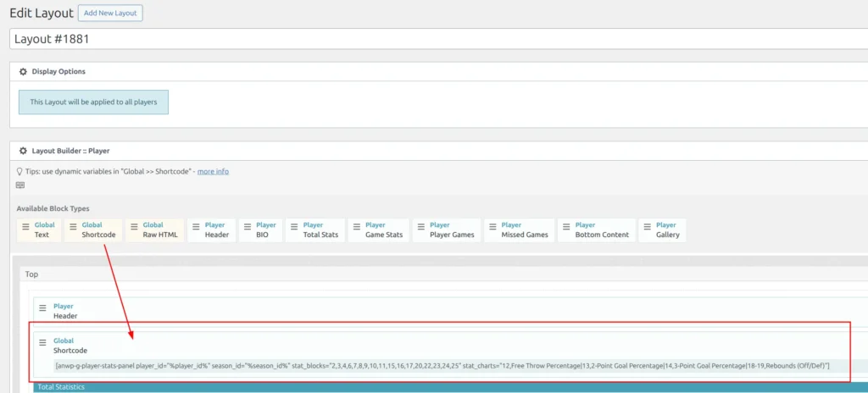Click the Top section label
868x393 pixels.
point(31,274)
